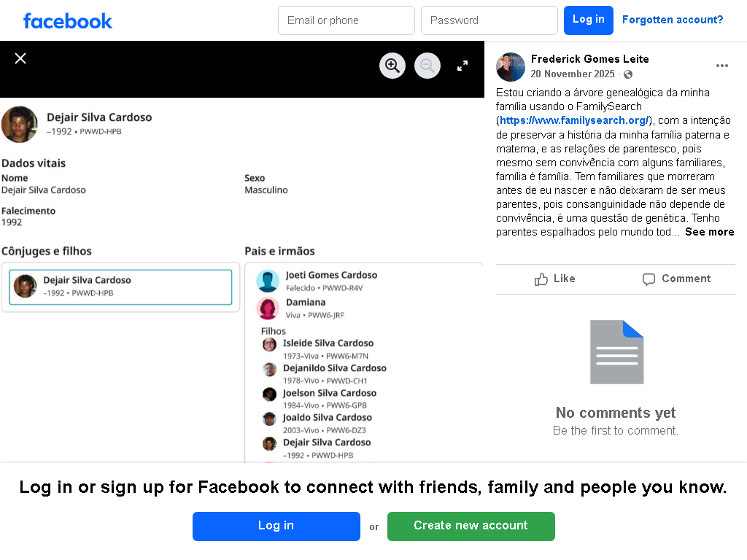Click the name Joelson Silva Cardoso

click(x=330, y=393)
